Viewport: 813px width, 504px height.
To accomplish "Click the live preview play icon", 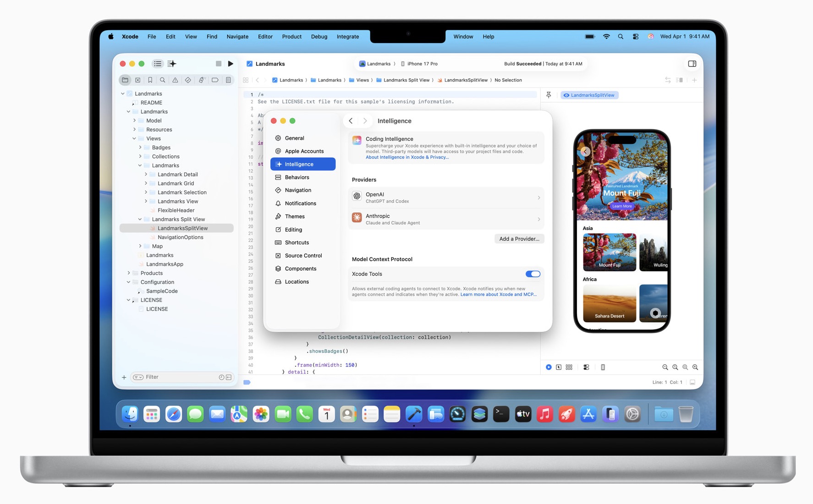I will pos(549,367).
